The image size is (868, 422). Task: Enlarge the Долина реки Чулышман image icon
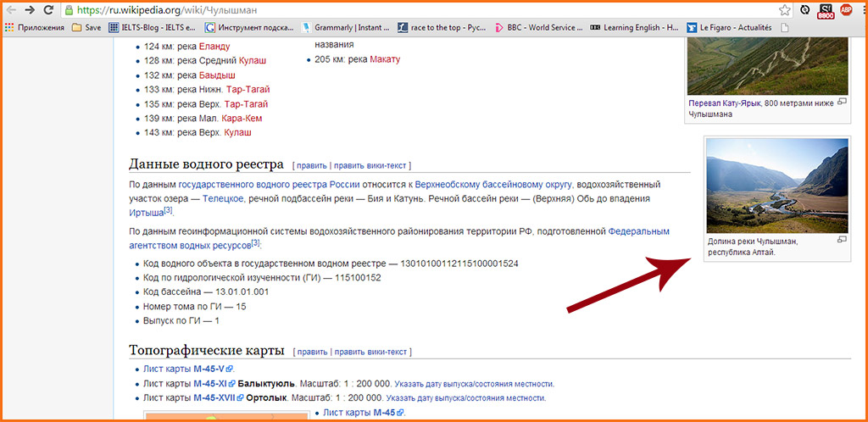pos(842,240)
